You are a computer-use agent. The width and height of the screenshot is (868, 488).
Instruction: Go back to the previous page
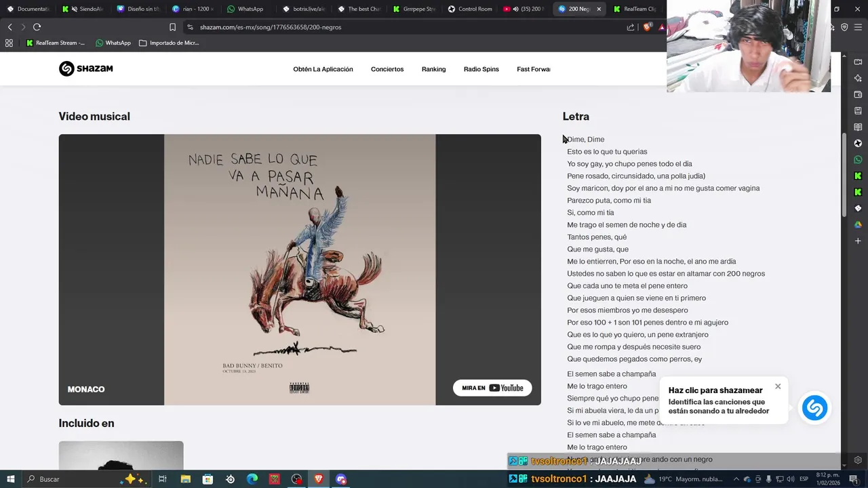coord(9,27)
